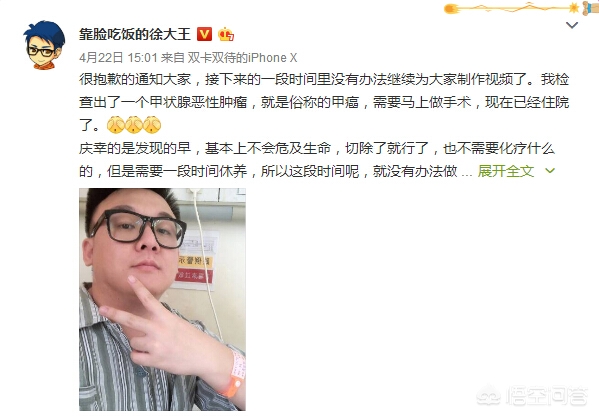The width and height of the screenshot is (599, 417).
Task: Click the scroll icon at top-right edge
Action: pos(591,8)
